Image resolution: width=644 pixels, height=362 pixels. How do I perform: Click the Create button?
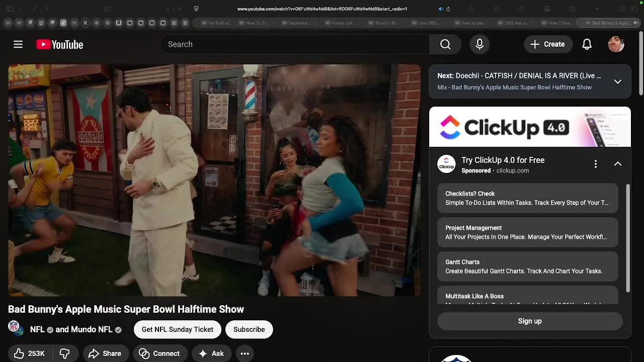tap(548, 44)
